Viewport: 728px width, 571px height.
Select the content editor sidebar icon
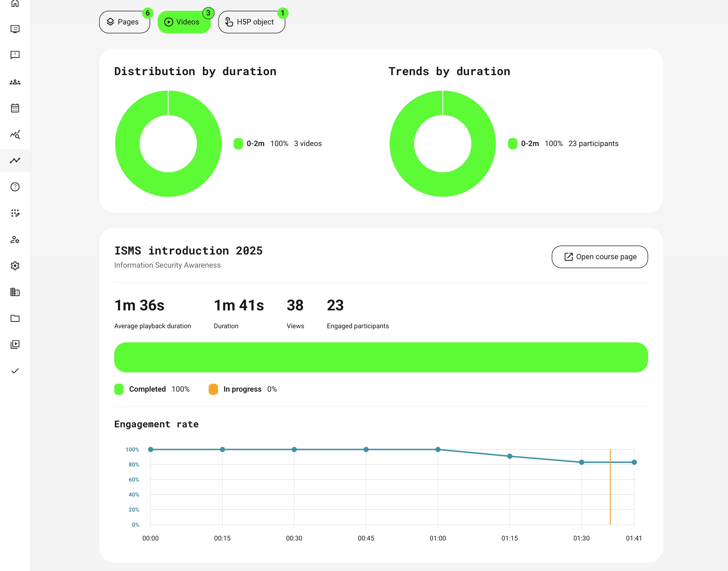15,213
